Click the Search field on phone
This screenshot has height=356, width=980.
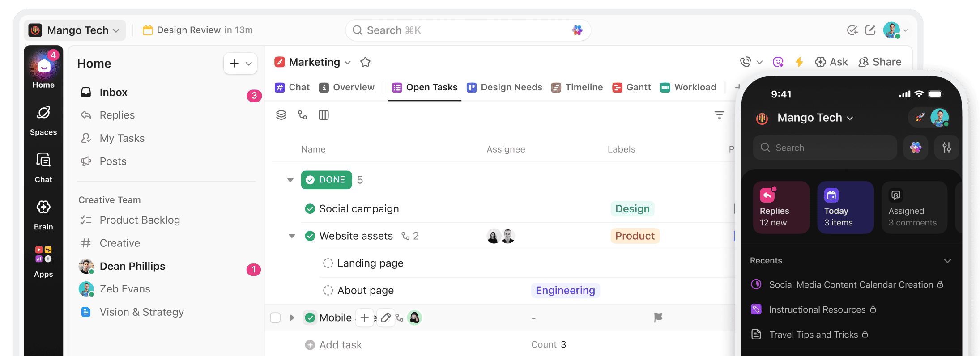tap(825, 148)
